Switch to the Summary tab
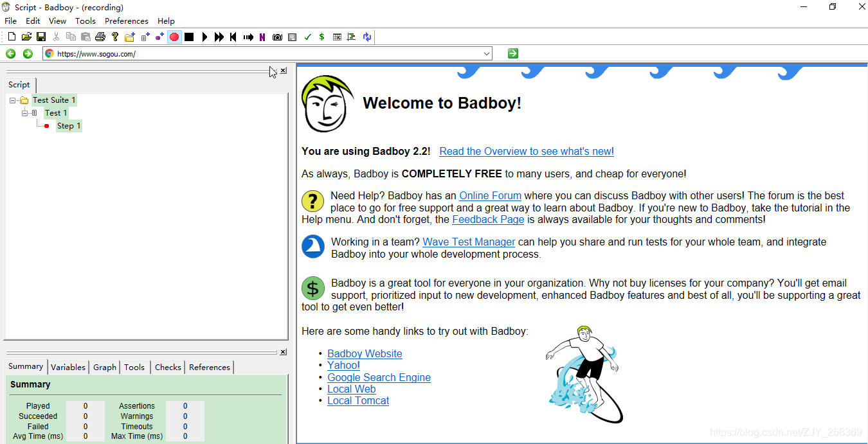 pos(26,366)
